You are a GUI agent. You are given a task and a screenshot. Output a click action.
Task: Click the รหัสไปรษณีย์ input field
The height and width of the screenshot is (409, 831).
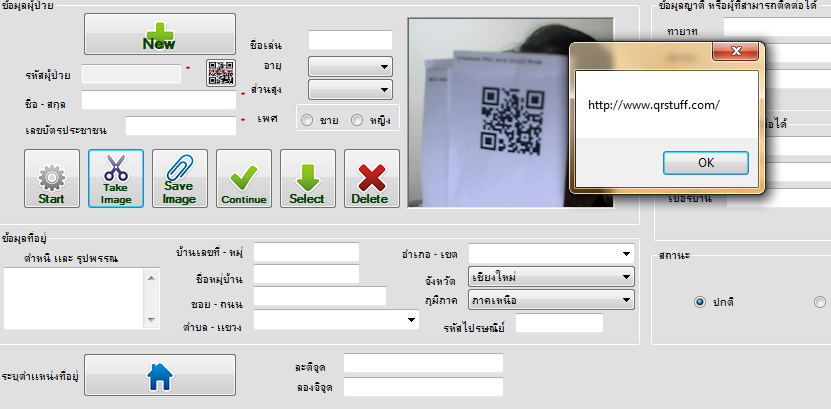click(559, 323)
